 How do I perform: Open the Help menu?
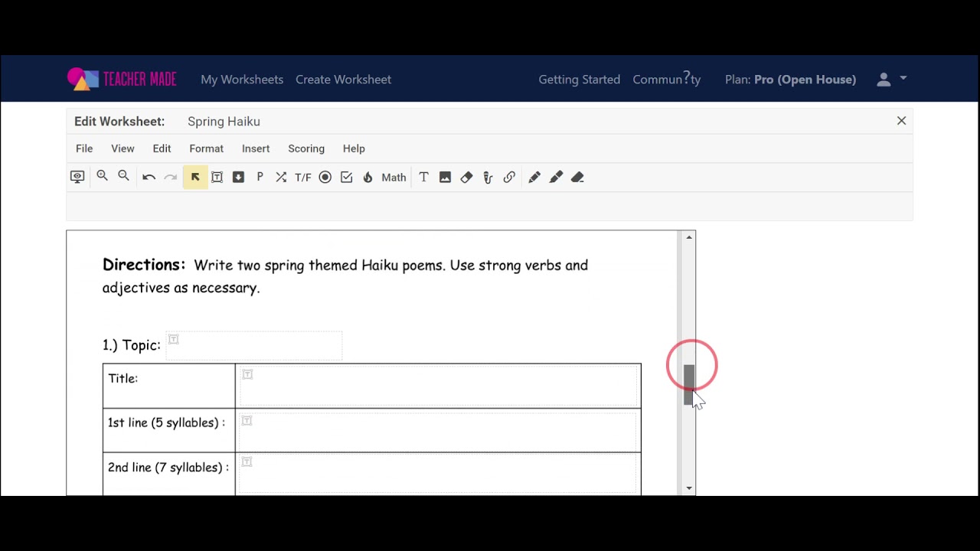pos(354,148)
